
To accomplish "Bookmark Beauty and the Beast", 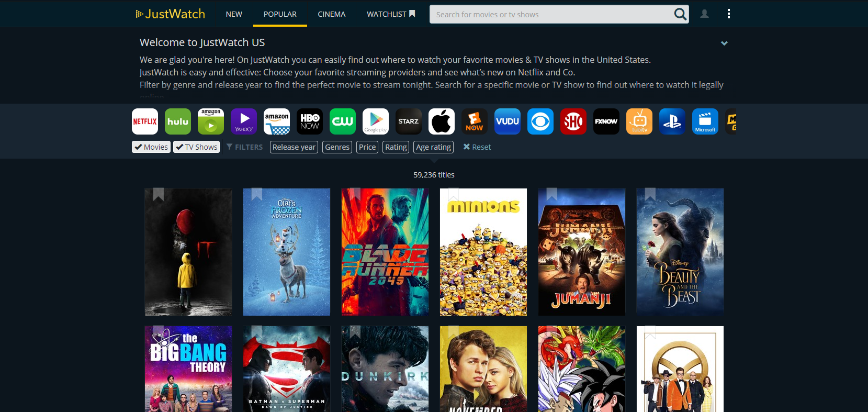I will coord(650,194).
